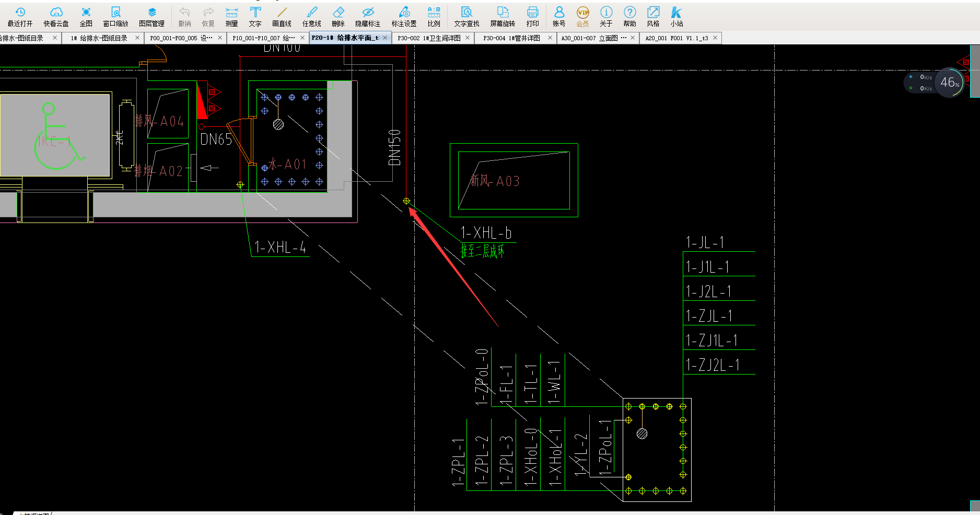This screenshot has width=980, height=515.
Task: Open the 最近打开 recent files tool
Action: click(20, 17)
